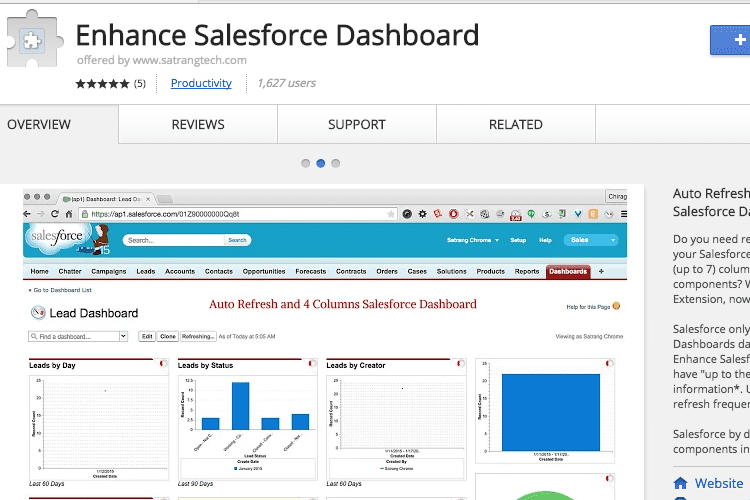750x500 pixels.
Task: Click the Help link in the Salesforce header
Action: [545, 240]
